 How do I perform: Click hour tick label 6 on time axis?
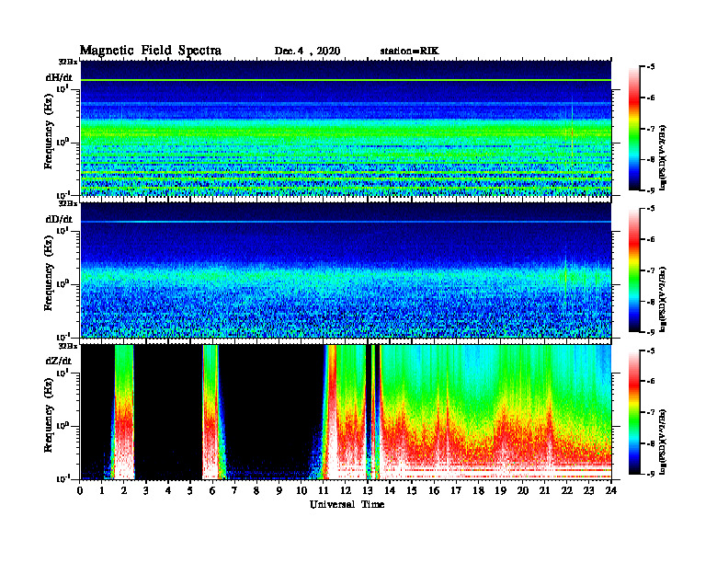point(213,491)
